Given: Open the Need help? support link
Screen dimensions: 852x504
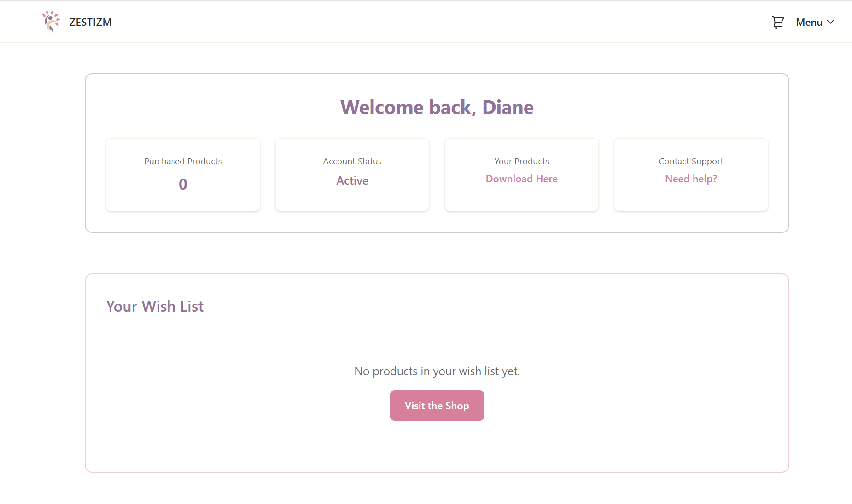Looking at the screenshot, I should pyautogui.click(x=691, y=179).
